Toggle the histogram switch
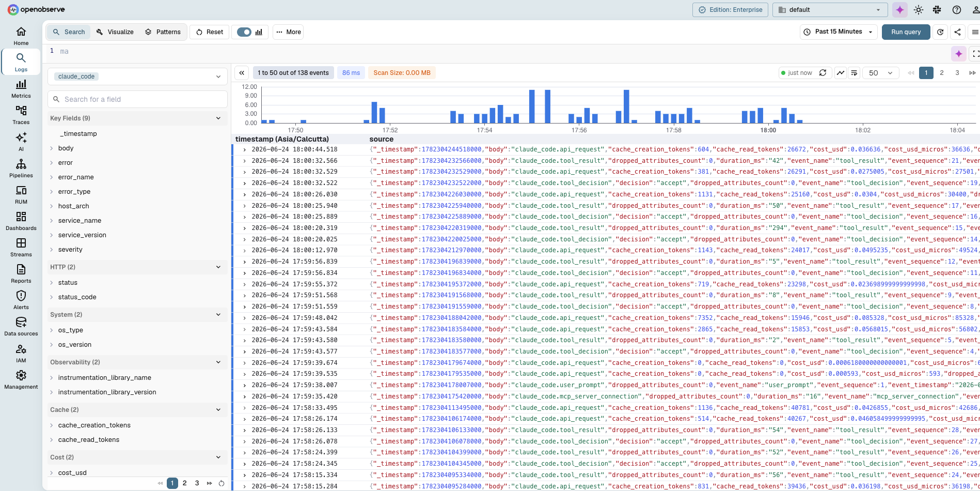Viewport: 980px width, 491px height. click(x=244, y=32)
